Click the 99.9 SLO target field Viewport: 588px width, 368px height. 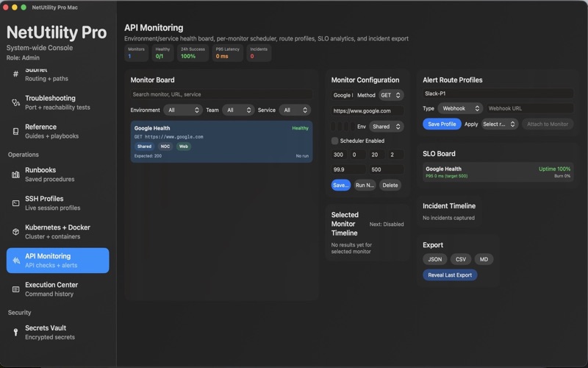point(348,169)
